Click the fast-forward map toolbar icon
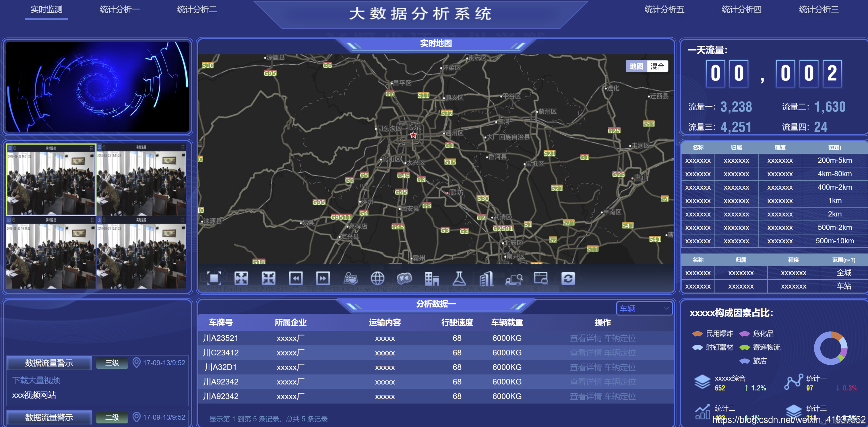This screenshot has height=427, width=868. tap(323, 278)
